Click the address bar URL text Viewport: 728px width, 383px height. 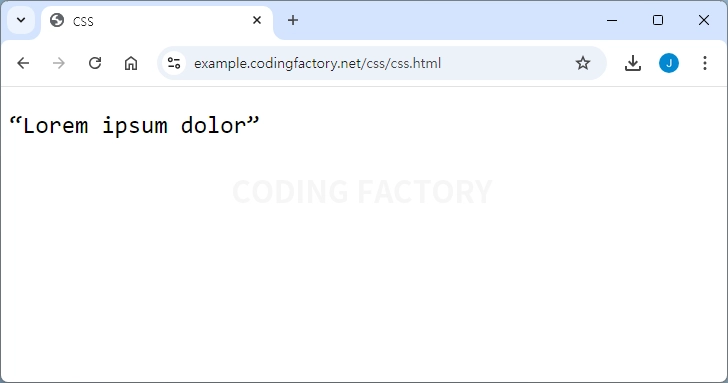[318, 63]
